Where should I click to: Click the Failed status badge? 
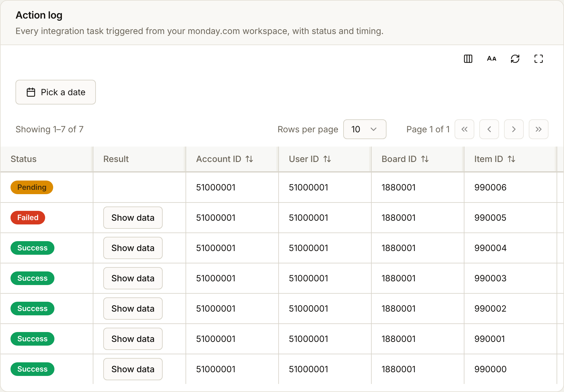pyautogui.click(x=28, y=218)
